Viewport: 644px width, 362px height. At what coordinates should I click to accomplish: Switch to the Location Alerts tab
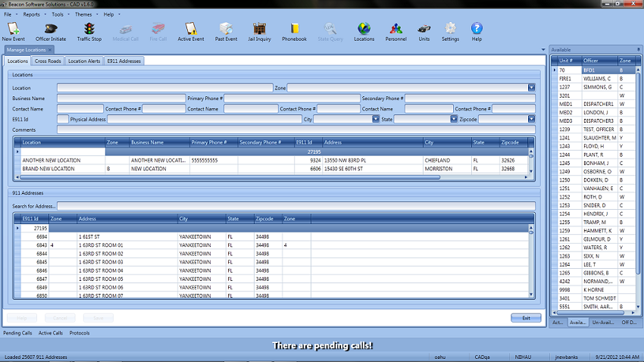pyautogui.click(x=83, y=61)
